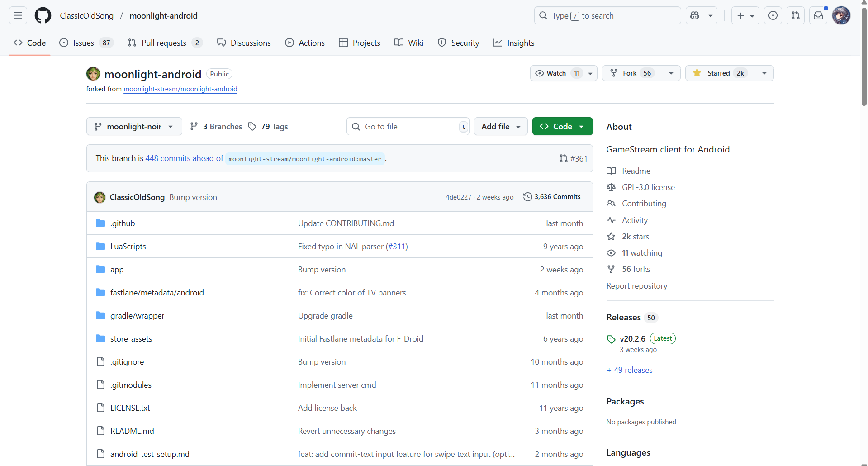This screenshot has width=868, height=466.
Task: Expand the moonlight-noir branch selector
Action: pos(134,127)
